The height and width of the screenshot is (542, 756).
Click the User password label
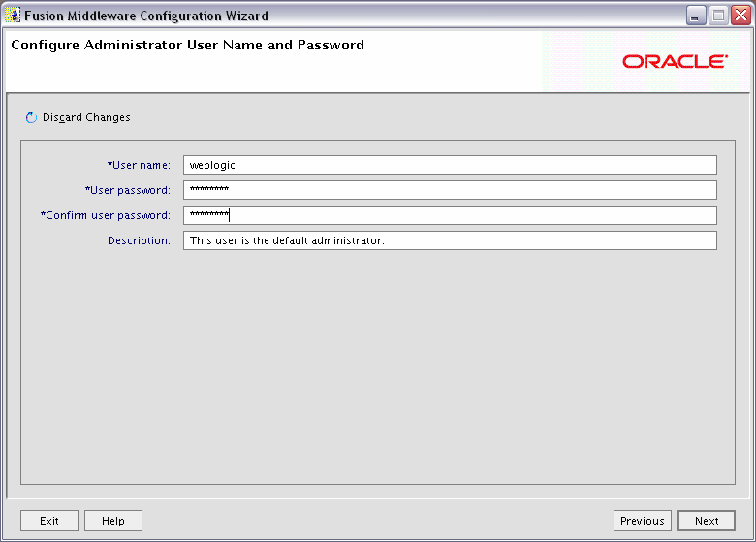click(128, 190)
